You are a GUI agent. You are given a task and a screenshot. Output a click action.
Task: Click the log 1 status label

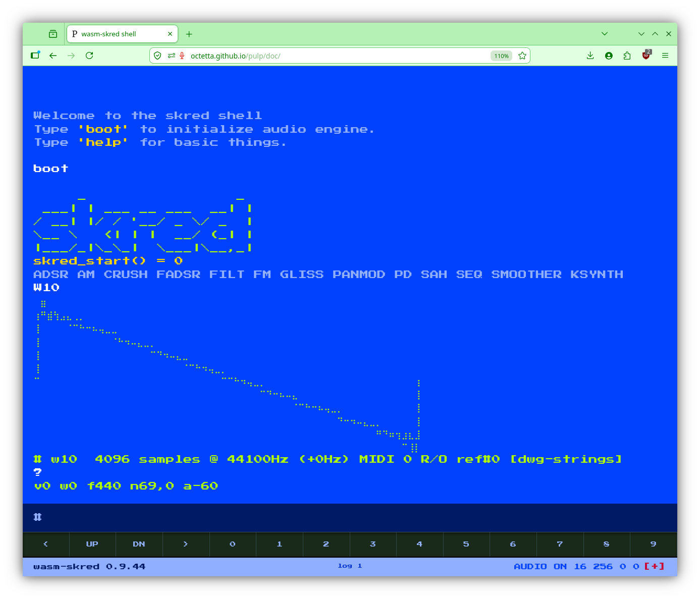350,566
